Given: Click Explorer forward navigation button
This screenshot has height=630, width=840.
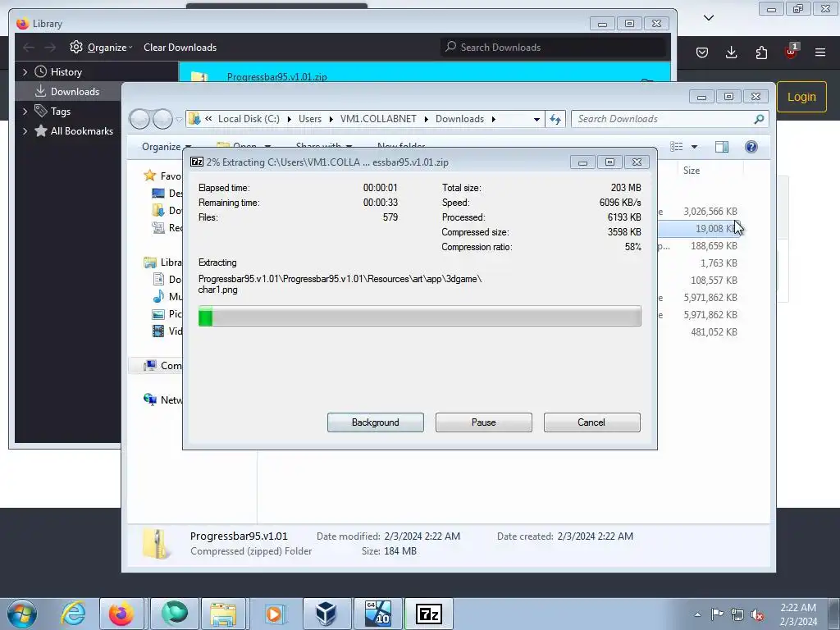Looking at the screenshot, I should click(x=162, y=119).
